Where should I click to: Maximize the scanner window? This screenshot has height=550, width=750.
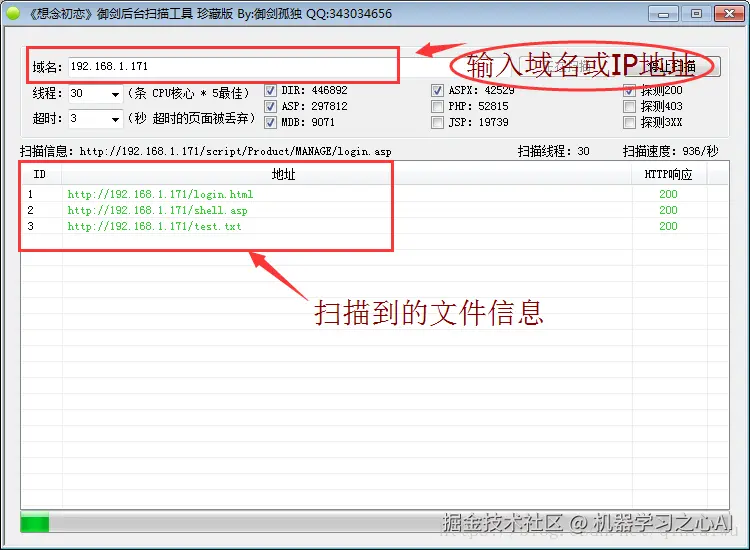click(x=696, y=13)
